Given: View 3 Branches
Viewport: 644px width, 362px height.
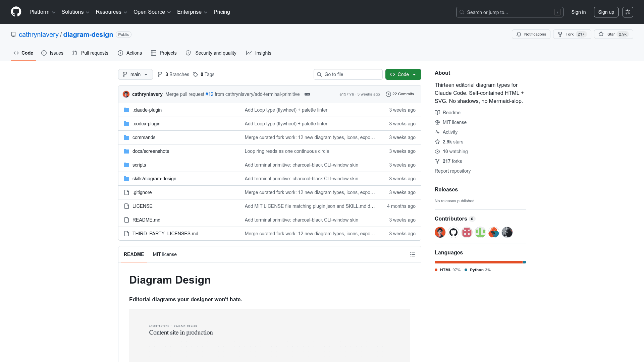Looking at the screenshot, I should [x=173, y=74].
